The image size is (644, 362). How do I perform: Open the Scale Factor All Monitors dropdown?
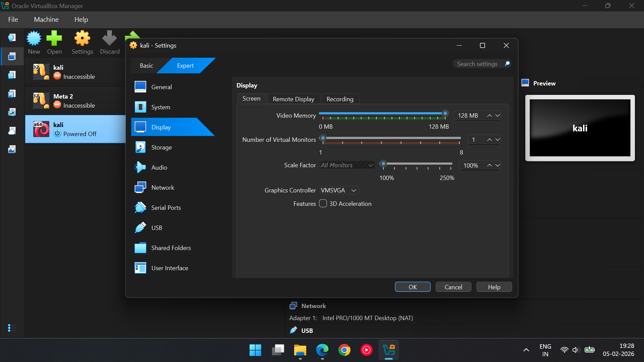347,165
